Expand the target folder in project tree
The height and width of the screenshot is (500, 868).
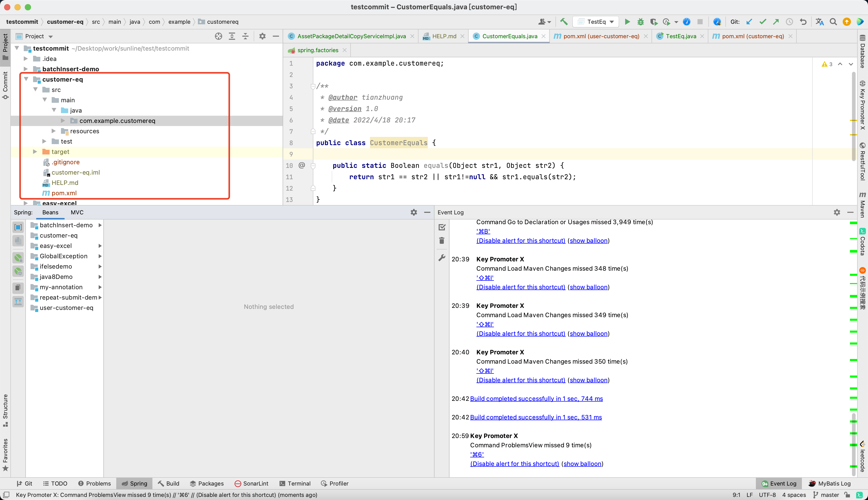coord(35,152)
